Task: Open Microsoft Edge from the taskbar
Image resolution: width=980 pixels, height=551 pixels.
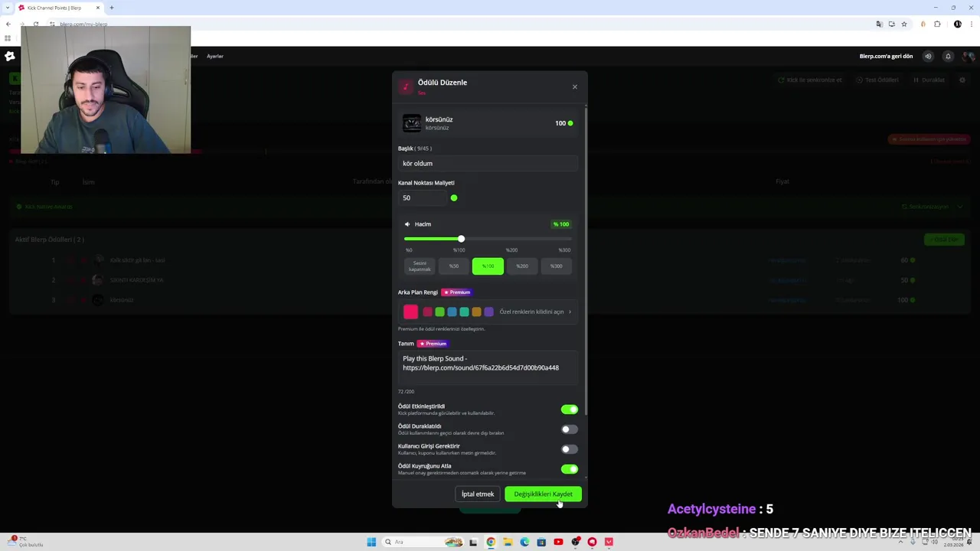Action: (x=524, y=542)
